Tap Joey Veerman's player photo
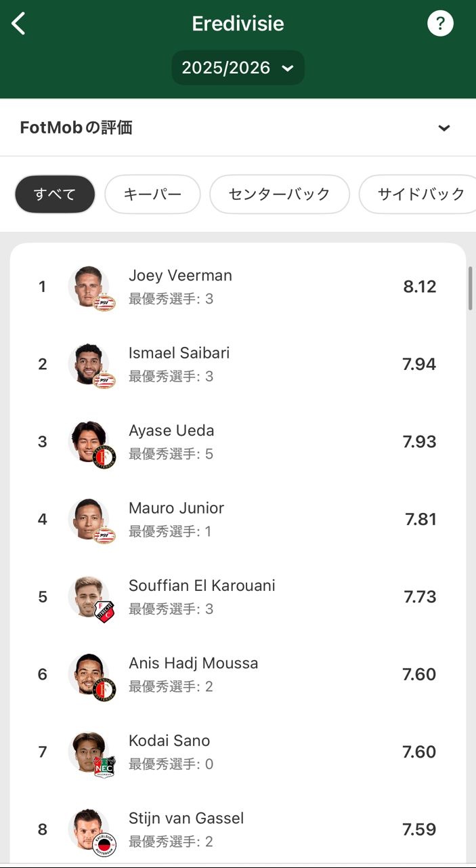This screenshot has height=868, width=476. pos(89,287)
